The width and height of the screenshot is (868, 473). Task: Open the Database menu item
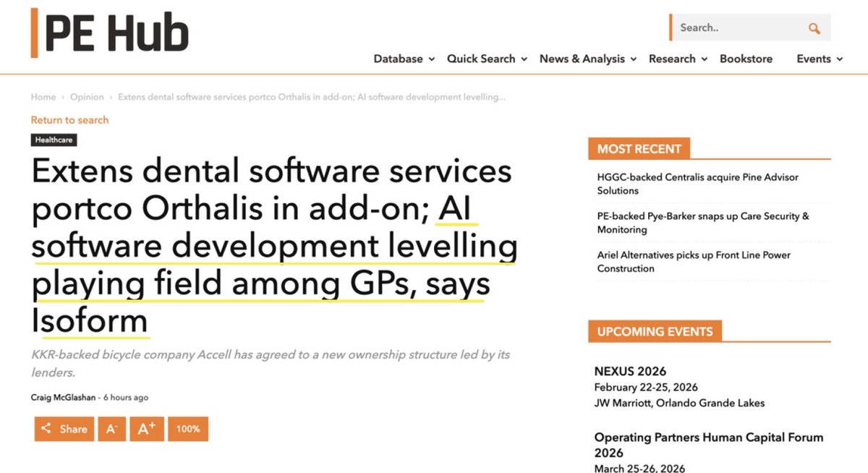click(x=398, y=59)
